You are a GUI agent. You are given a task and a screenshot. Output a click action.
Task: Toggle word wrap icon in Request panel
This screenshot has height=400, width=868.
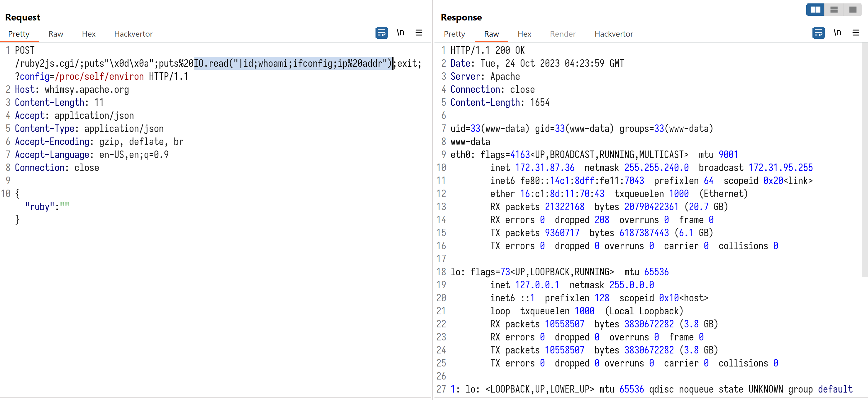pyautogui.click(x=381, y=33)
